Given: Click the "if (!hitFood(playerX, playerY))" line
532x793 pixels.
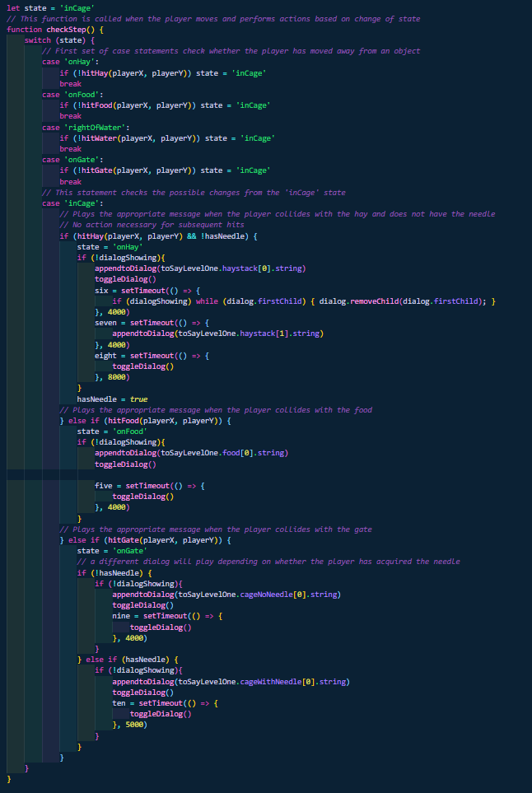Looking at the screenshot, I should [x=165, y=105].
